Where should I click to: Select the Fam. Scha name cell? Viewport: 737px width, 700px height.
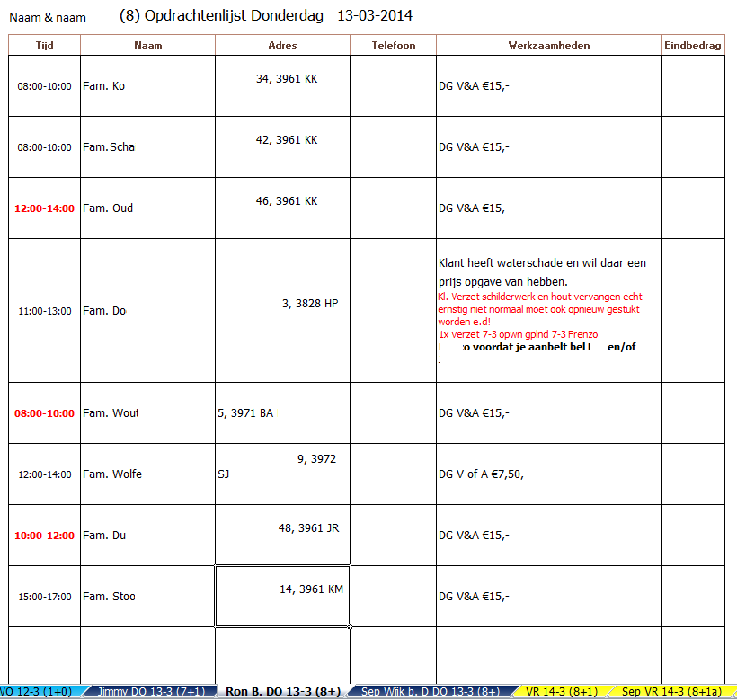click(147, 147)
